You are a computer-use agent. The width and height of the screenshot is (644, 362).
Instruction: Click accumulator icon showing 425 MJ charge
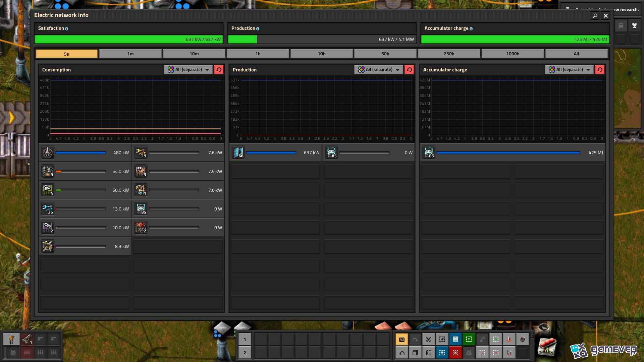(x=429, y=153)
